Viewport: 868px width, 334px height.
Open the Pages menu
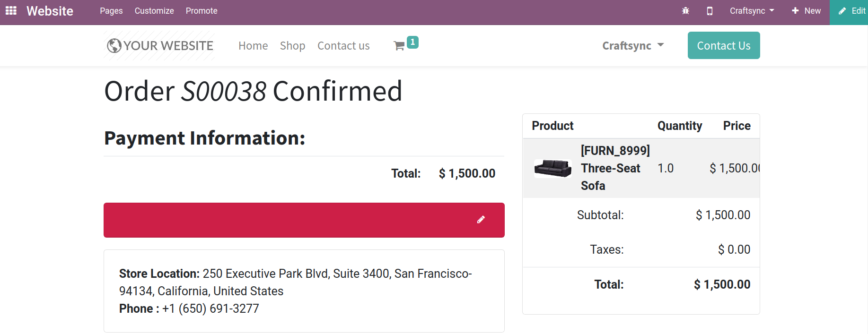111,11
